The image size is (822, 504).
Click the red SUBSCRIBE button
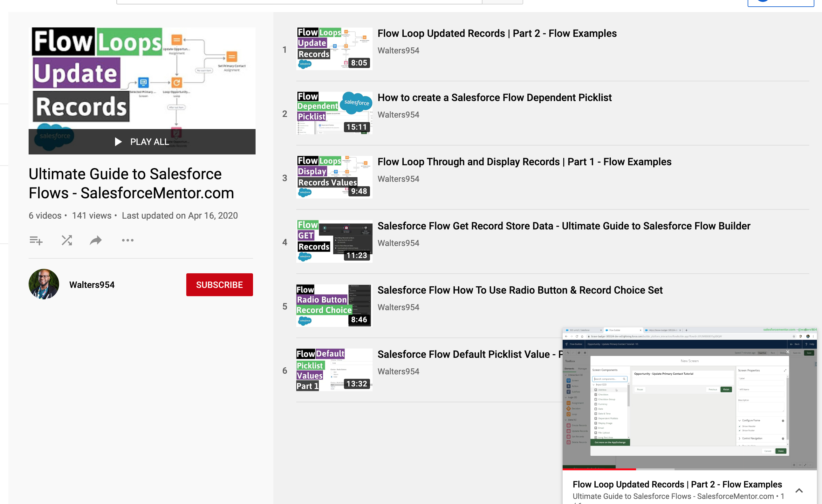coord(219,284)
